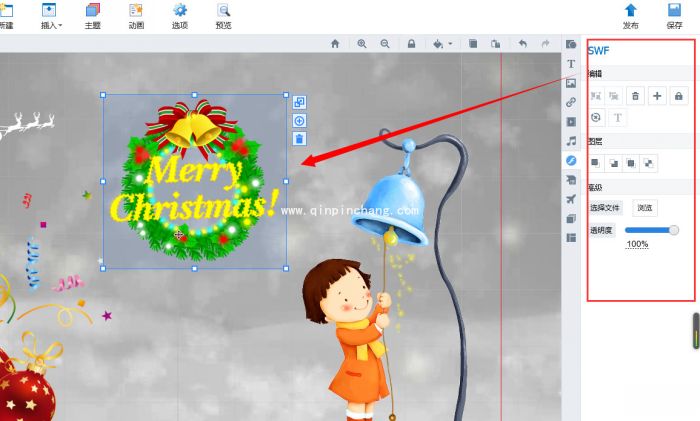Viewport: 700px width, 421px height.
Task: Click the 选择文件 label
Action: click(x=605, y=208)
